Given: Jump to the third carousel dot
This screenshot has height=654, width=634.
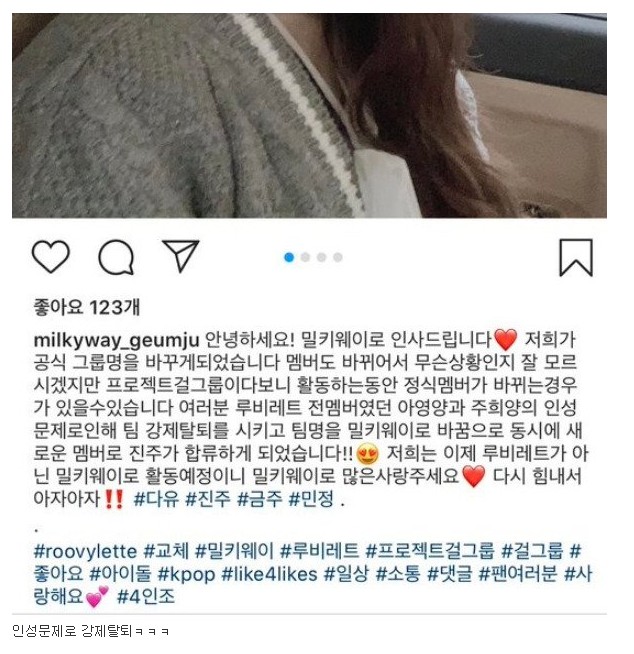Looking at the screenshot, I should pyautogui.click(x=322, y=257).
